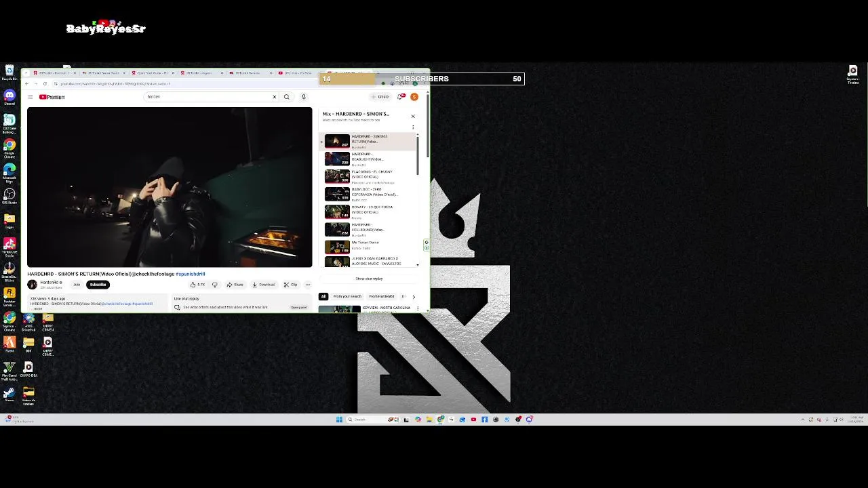
Task: Open the more actions ellipsis under the video
Action: point(308,285)
